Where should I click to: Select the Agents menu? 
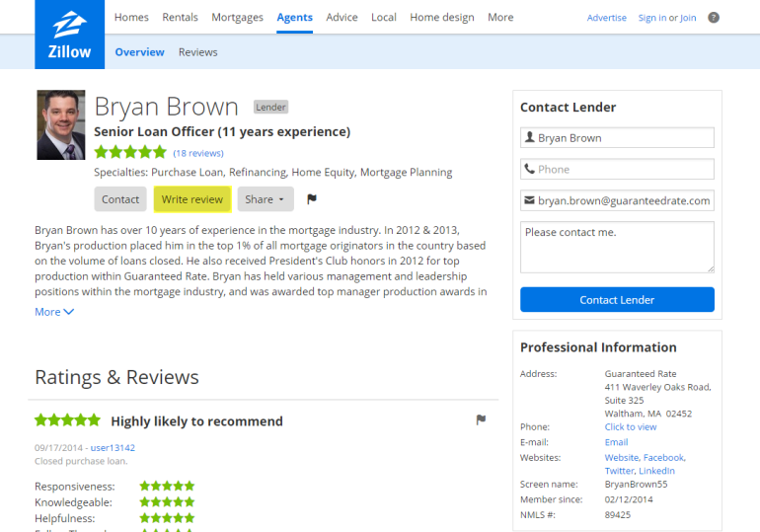tap(295, 18)
